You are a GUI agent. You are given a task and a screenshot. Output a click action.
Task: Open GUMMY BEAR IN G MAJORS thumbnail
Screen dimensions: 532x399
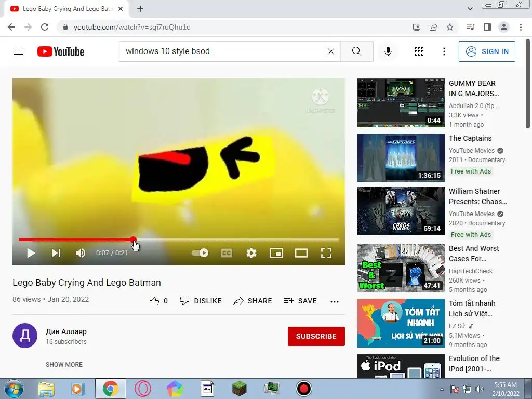(401, 103)
